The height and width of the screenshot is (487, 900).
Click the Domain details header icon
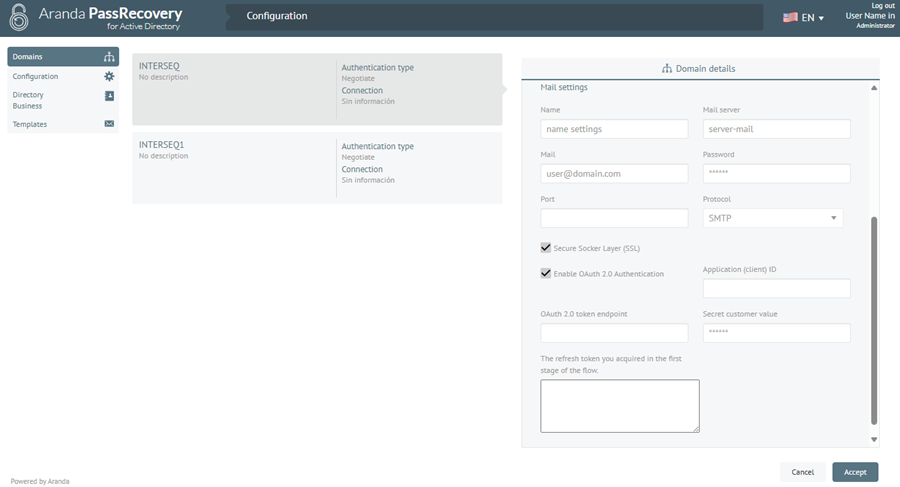tap(666, 68)
